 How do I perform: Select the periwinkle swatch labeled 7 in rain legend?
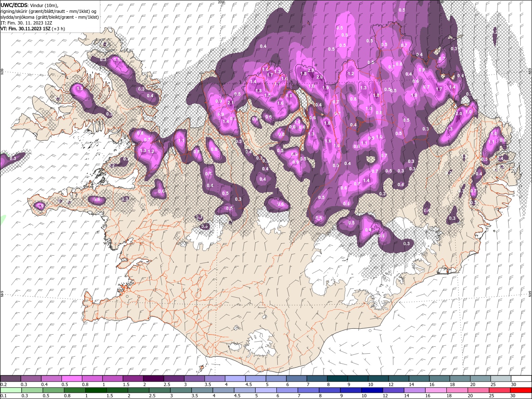(x=308, y=390)
